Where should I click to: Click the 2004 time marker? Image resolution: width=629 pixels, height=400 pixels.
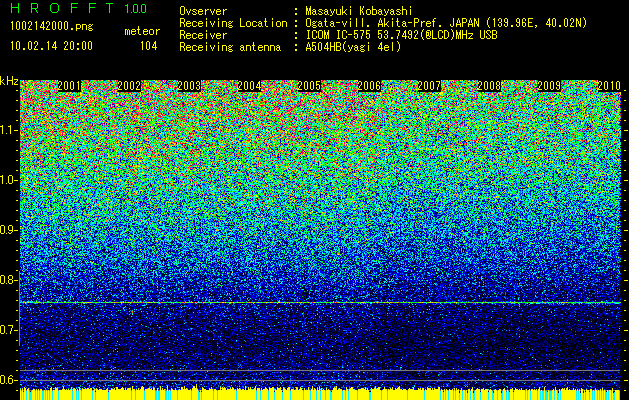tap(249, 86)
